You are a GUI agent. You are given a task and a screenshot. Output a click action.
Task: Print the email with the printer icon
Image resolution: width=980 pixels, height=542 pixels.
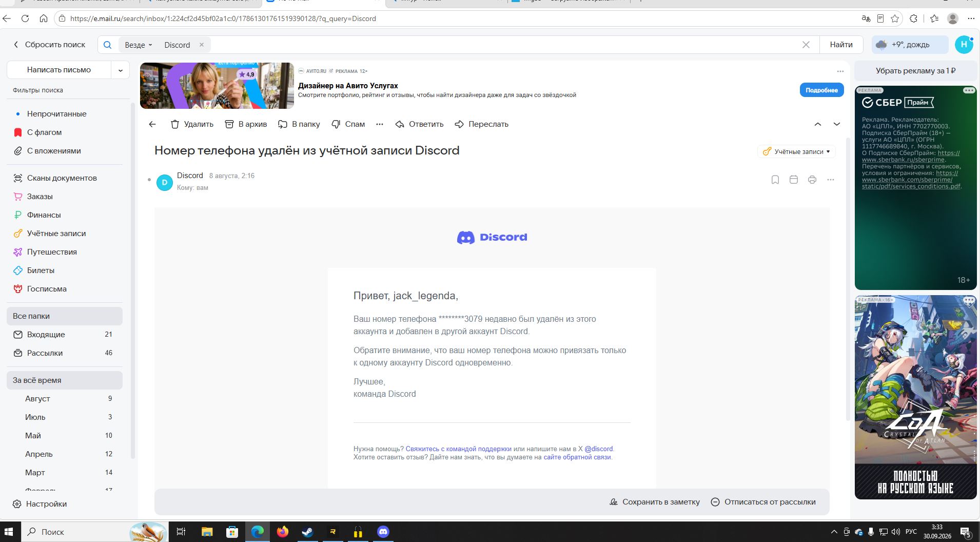812,180
